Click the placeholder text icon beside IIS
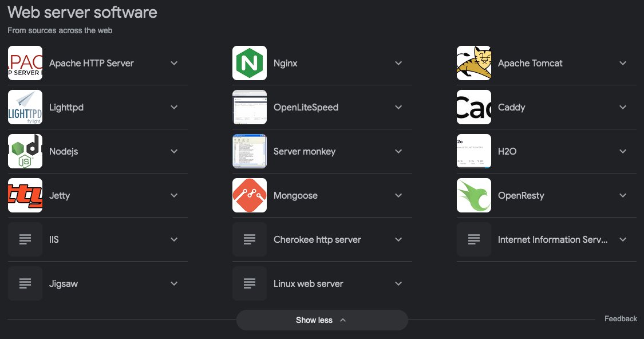Image resolution: width=644 pixels, height=339 pixels. [25, 239]
